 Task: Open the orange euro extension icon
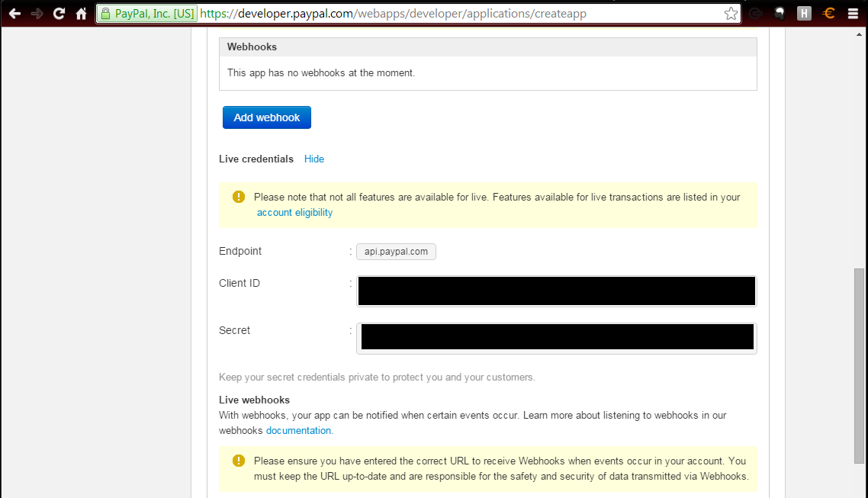click(x=828, y=13)
